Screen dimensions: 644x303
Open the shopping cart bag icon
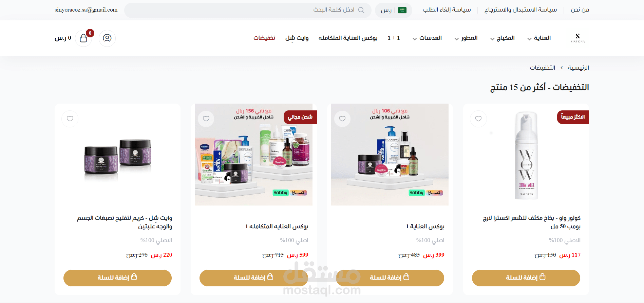tap(83, 38)
